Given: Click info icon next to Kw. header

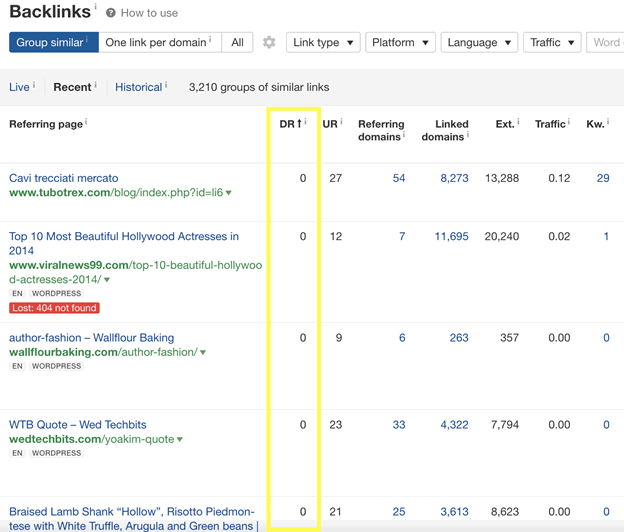Looking at the screenshot, I should coord(608,121).
